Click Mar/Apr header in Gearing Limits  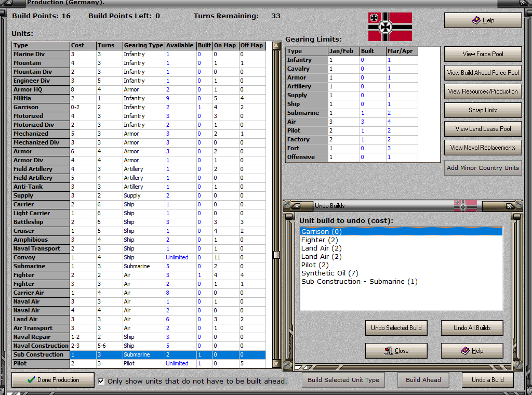coord(402,51)
